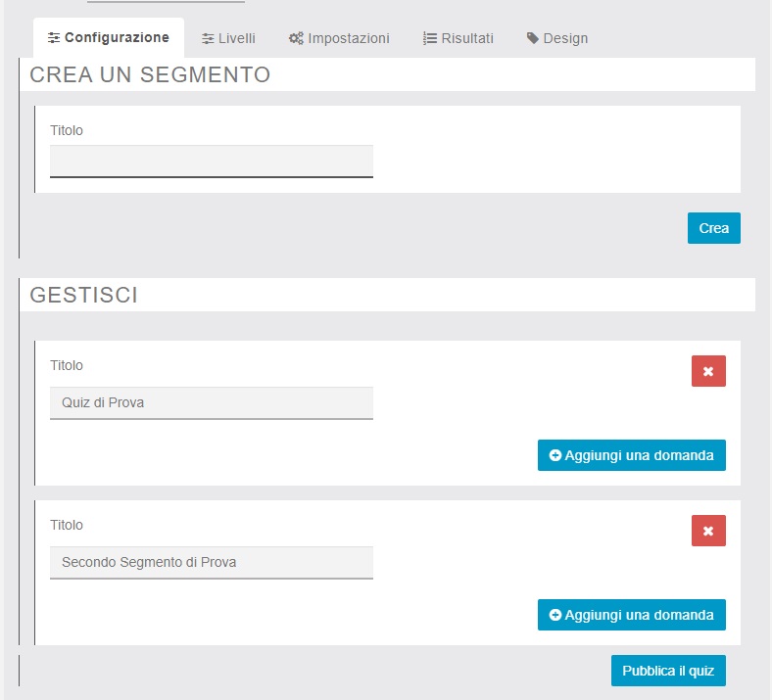Select the Configurazione tab
Image resolution: width=772 pixels, height=700 pixels.
click(109, 38)
